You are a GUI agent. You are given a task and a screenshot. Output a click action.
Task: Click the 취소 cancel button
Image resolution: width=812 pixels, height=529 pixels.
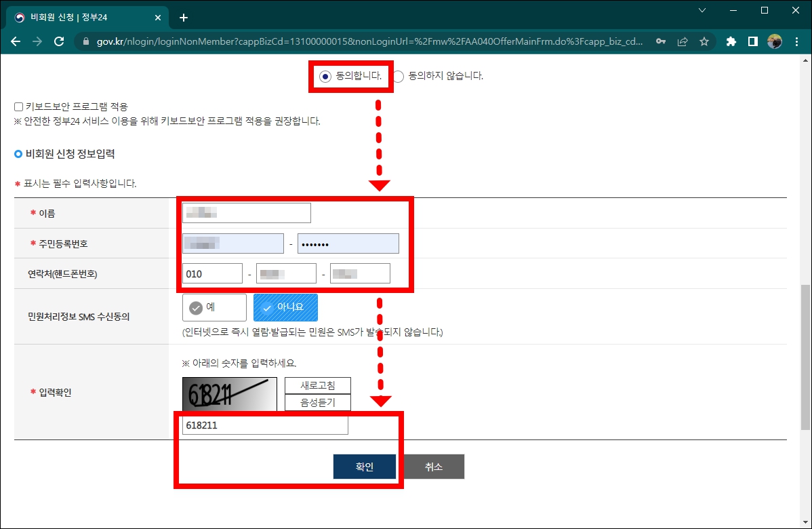point(434,466)
